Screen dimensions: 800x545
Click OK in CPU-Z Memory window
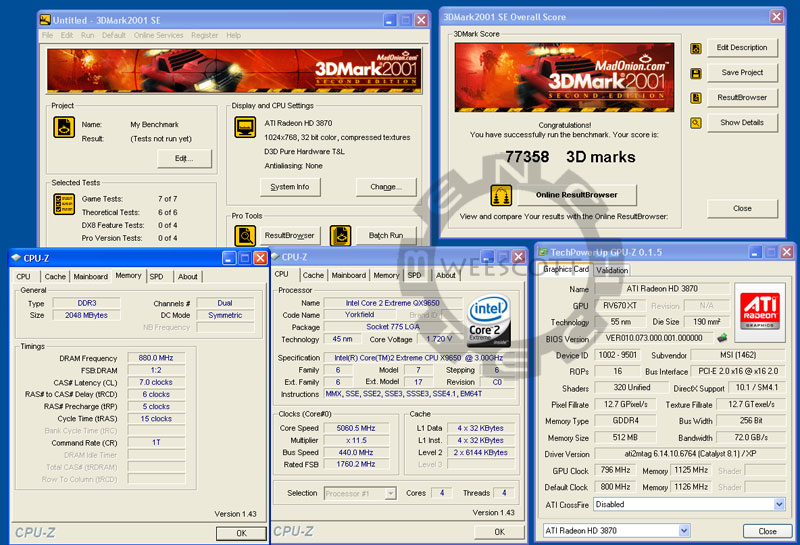coord(241,533)
